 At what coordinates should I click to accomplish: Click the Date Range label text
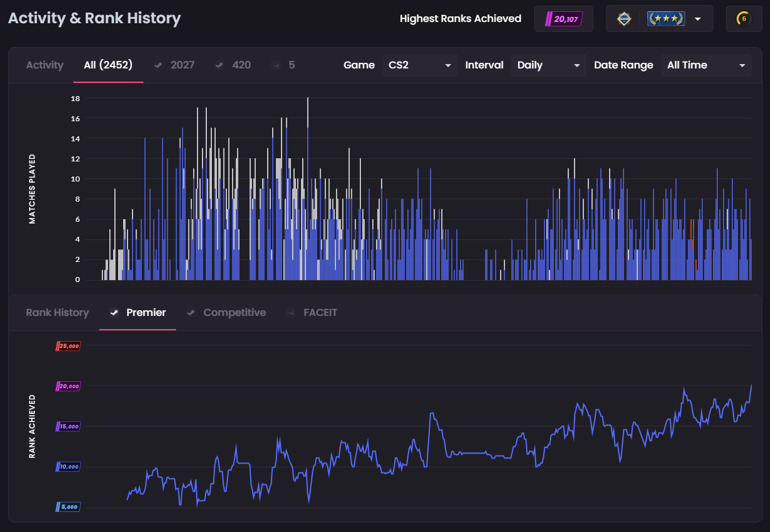point(624,65)
